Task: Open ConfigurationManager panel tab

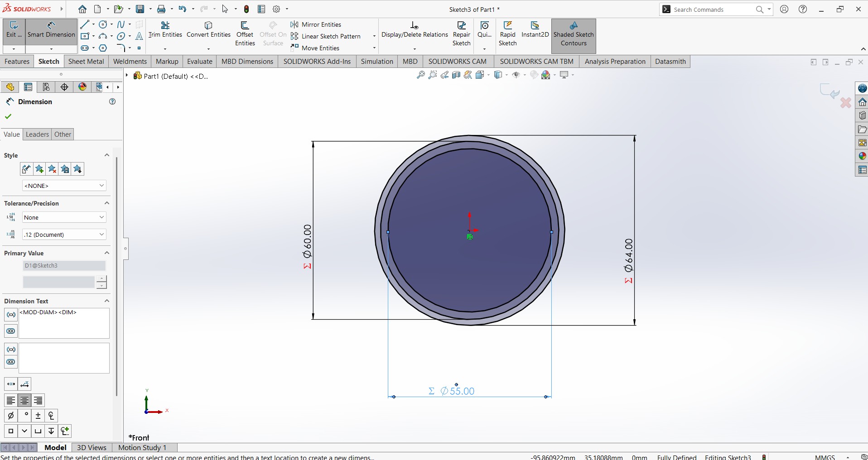Action: click(x=46, y=87)
